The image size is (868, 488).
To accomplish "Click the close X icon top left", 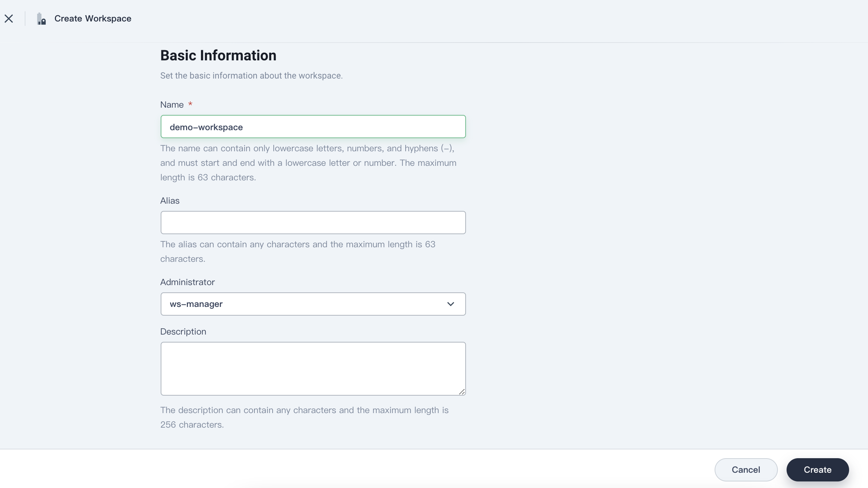I will (8, 18).
